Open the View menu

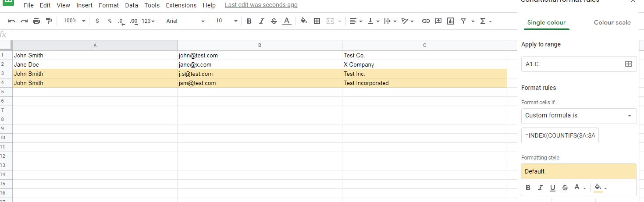click(63, 5)
